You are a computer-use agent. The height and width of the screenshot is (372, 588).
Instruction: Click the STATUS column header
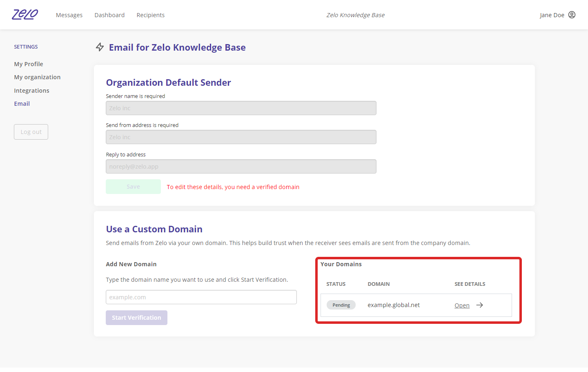[x=336, y=284]
